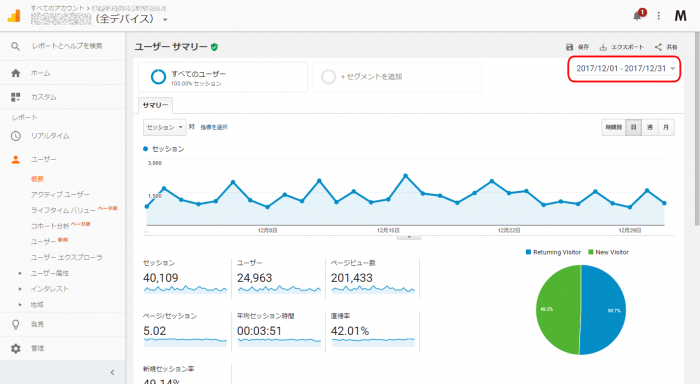The width and height of the screenshot is (700, 384).
Task: Click the Admin gear icon
Action: tap(16, 348)
